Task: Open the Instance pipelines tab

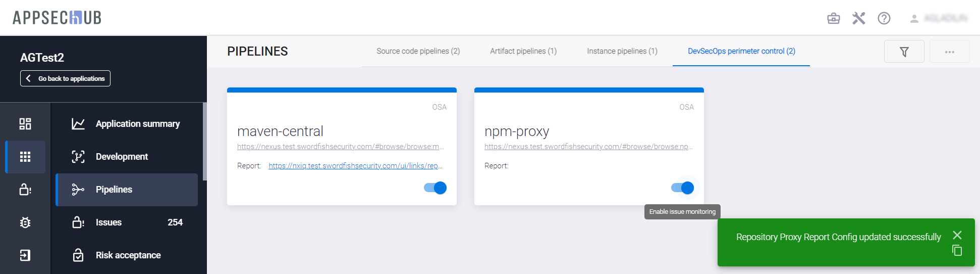Action: tap(622, 51)
